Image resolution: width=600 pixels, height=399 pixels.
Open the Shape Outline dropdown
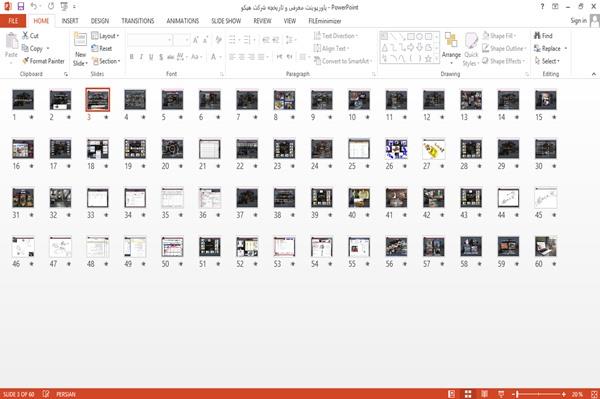click(504, 48)
